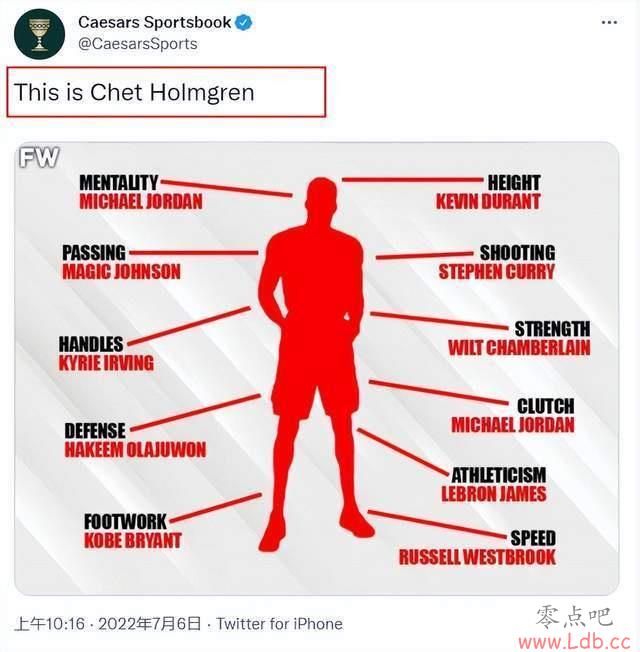Open the @CaesarsSports handle link
Image resolution: width=640 pixels, height=652 pixels.
click(138, 44)
